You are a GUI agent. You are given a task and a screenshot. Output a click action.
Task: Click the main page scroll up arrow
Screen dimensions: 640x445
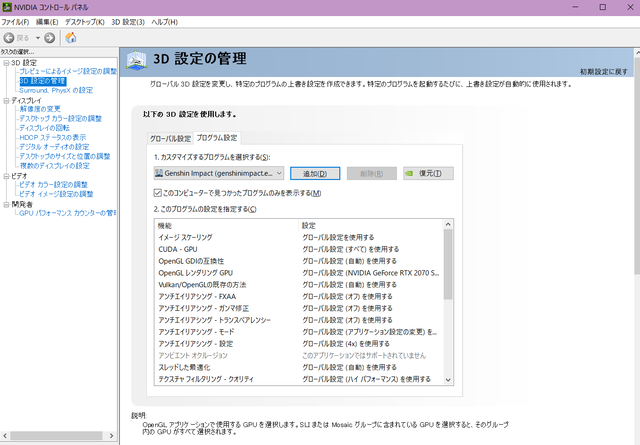(x=637, y=53)
